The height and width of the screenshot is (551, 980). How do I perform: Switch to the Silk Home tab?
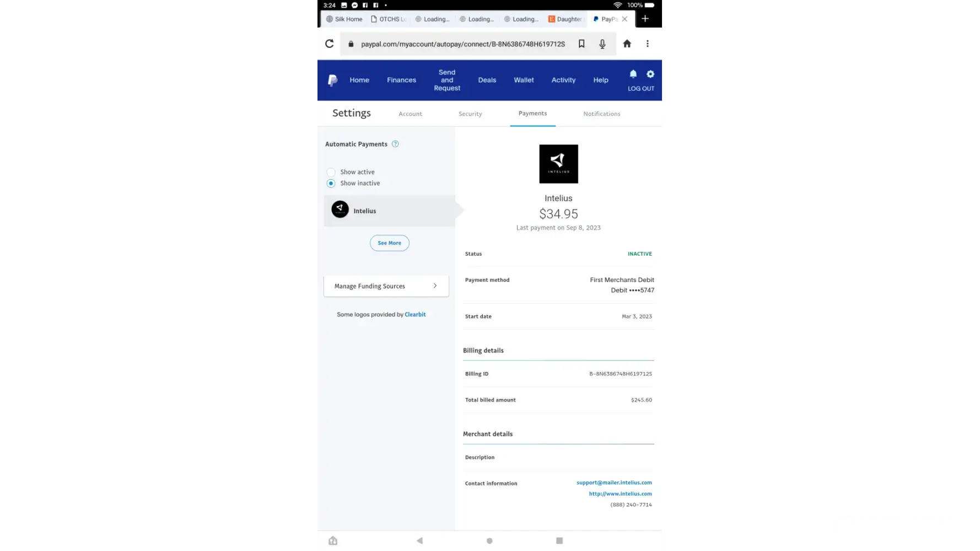[x=344, y=19]
